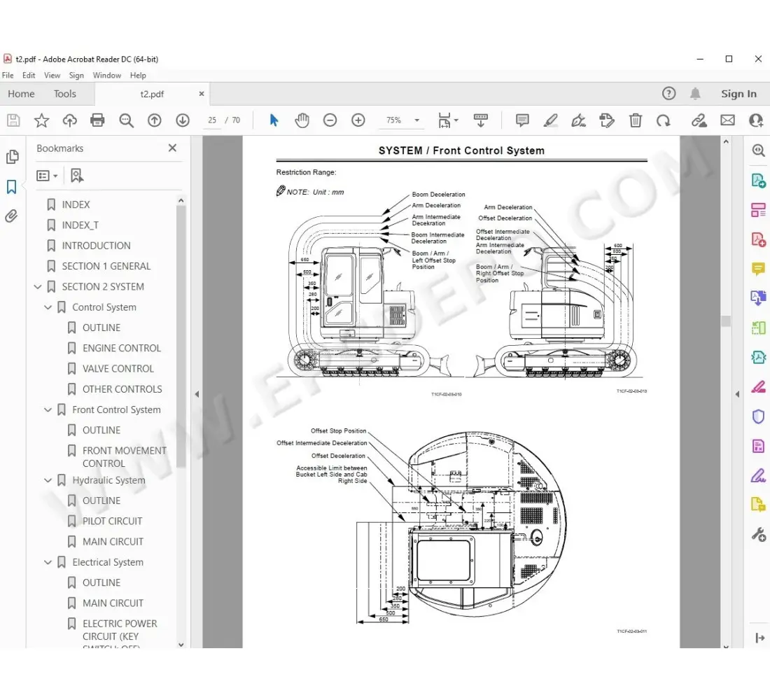Viewport: 770px width, 700px height.
Task: Open the Add comment tool
Action: 522,120
